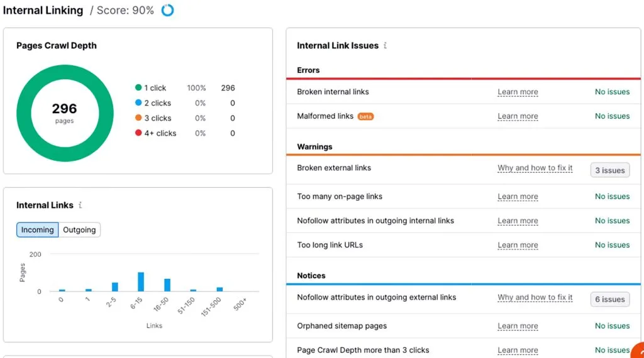Click 'Page Crawl Depth more than 3 clicks' text
The height and width of the screenshot is (358, 644).
363,350
